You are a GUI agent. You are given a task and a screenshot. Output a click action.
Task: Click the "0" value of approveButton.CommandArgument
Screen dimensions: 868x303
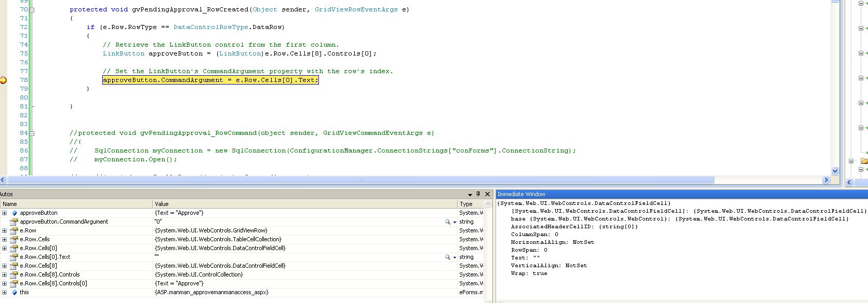tap(158, 222)
